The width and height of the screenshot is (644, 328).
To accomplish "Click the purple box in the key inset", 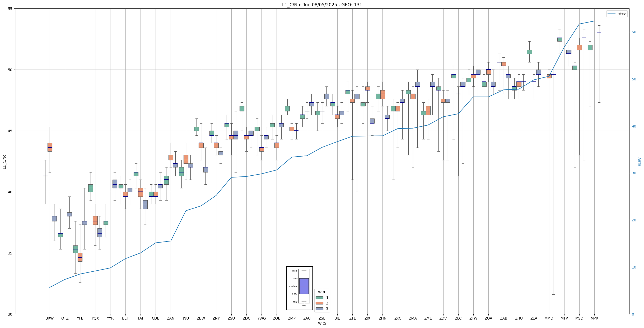I will (x=304, y=286).
